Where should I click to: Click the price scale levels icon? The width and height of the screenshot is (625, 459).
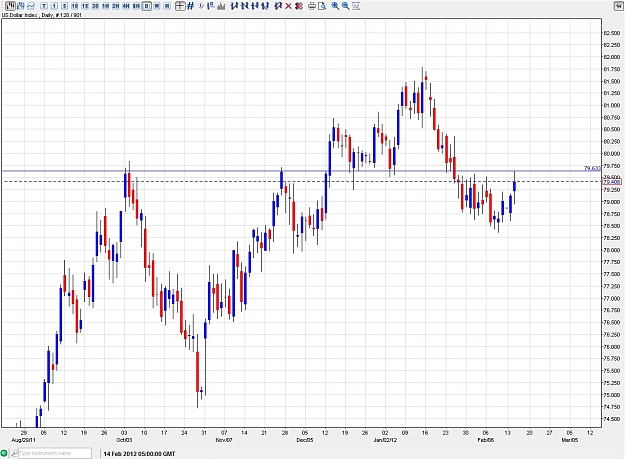tap(211, 6)
